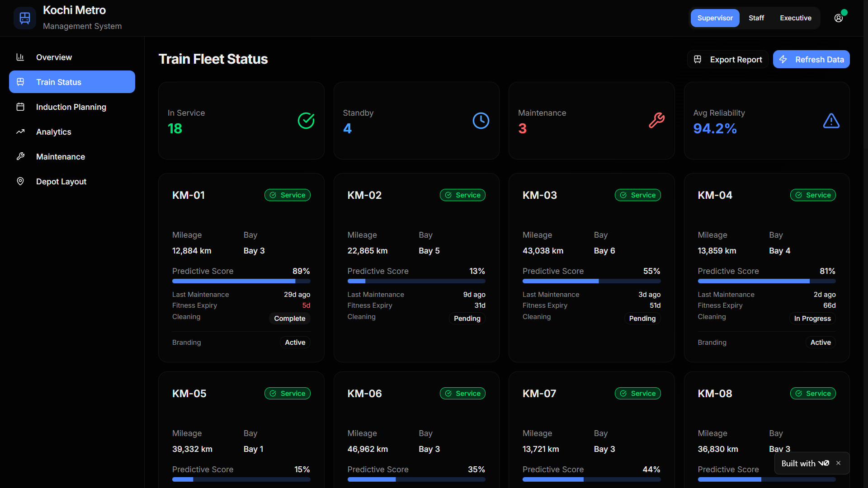Click the Analytics trend line icon
Screen dimensions: 868x488
20,131
